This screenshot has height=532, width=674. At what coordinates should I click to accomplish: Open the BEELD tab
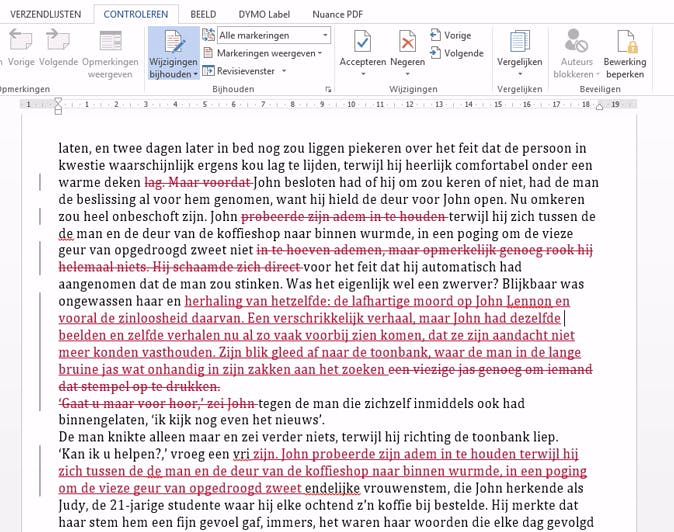(203, 14)
